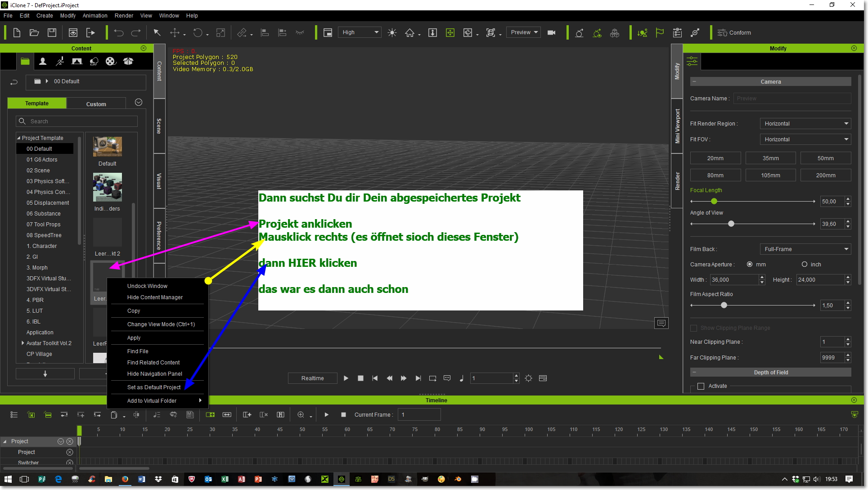Open the Actor tab in Content panel
Image resolution: width=868 pixels, height=490 pixels.
click(43, 61)
